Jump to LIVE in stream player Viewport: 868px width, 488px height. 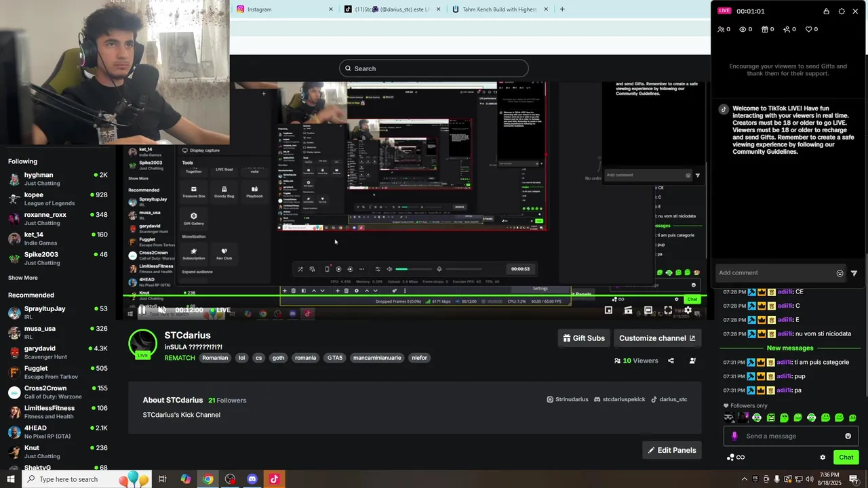tap(220, 310)
